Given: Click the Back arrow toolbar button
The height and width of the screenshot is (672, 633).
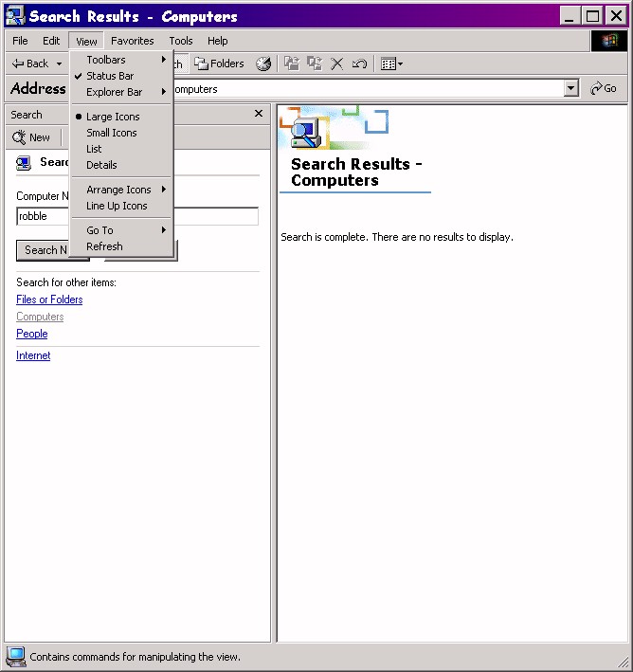Looking at the screenshot, I should pos(30,64).
